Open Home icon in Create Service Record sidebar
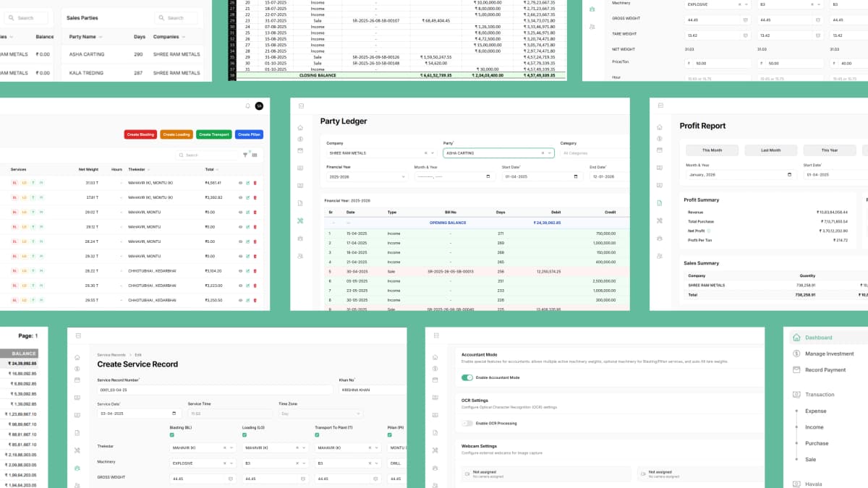 (x=77, y=357)
